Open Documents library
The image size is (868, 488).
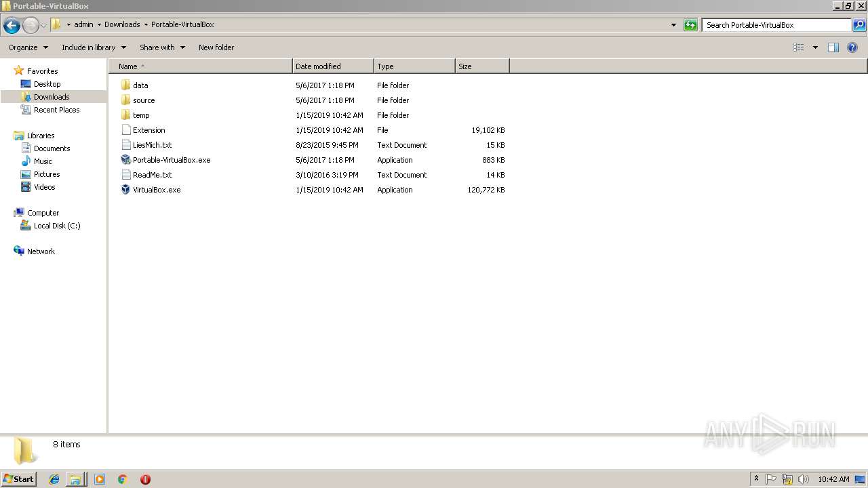[52, 148]
